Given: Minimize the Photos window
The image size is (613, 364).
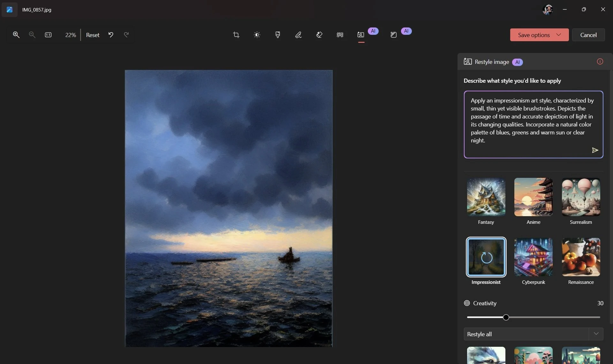Looking at the screenshot, I should click(x=565, y=9).
